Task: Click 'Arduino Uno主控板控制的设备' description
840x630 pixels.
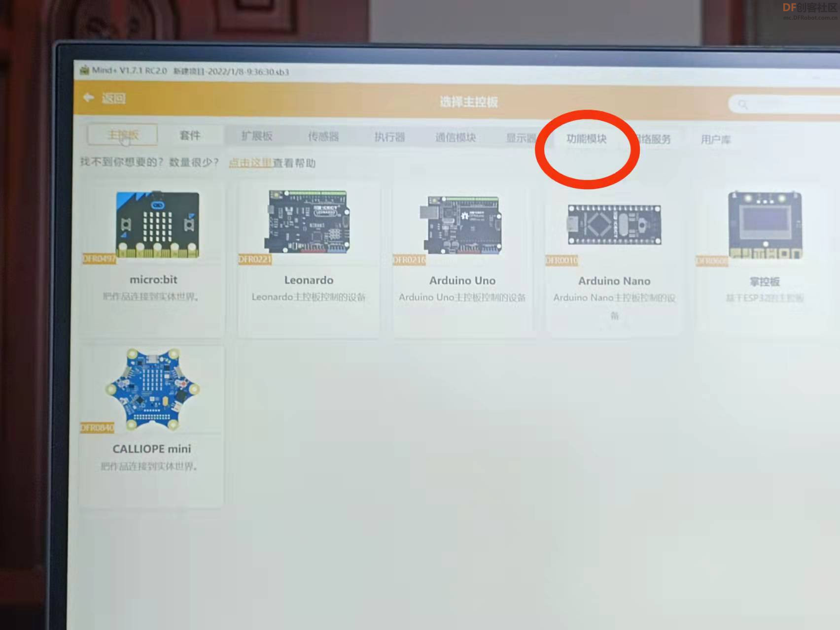Action: 462,297
